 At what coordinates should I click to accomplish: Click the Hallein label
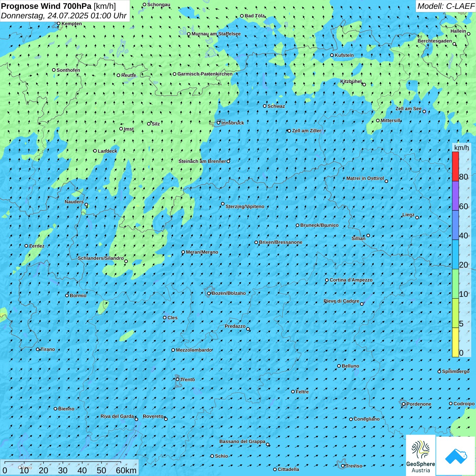pos(458,31)
